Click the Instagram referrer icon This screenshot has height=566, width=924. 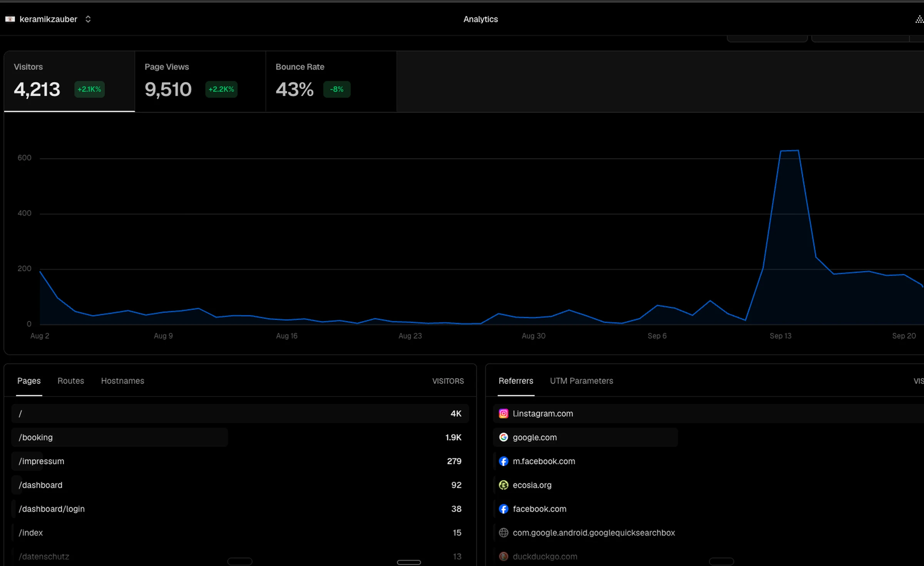point(504,413)
